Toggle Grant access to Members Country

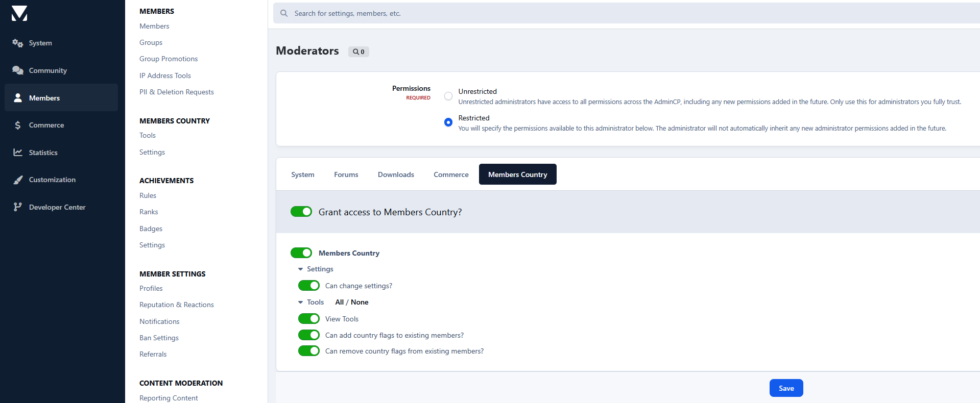point(301,212)
